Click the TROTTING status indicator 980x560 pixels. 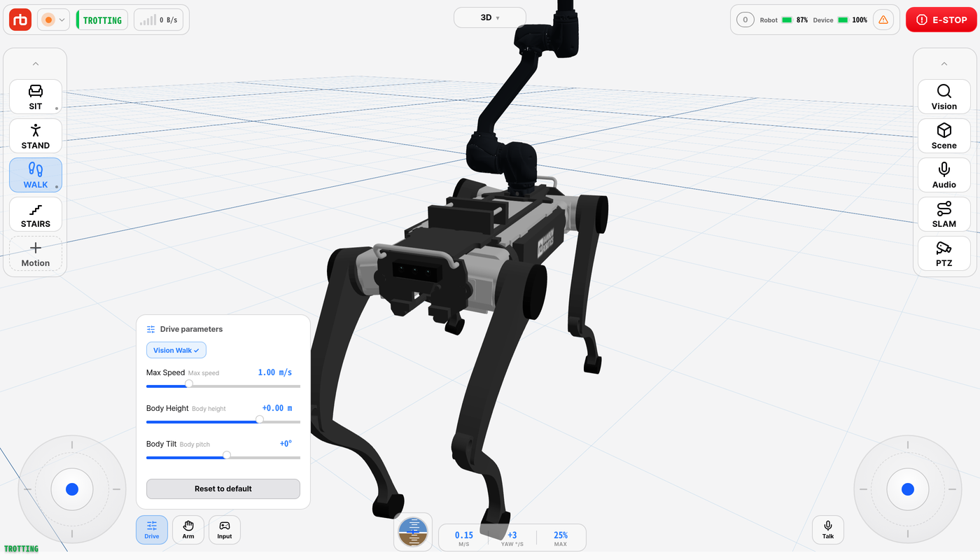click(102, 20)
